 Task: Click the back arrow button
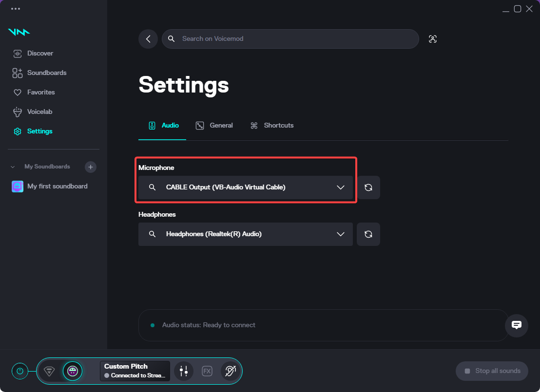coord(148,39)
